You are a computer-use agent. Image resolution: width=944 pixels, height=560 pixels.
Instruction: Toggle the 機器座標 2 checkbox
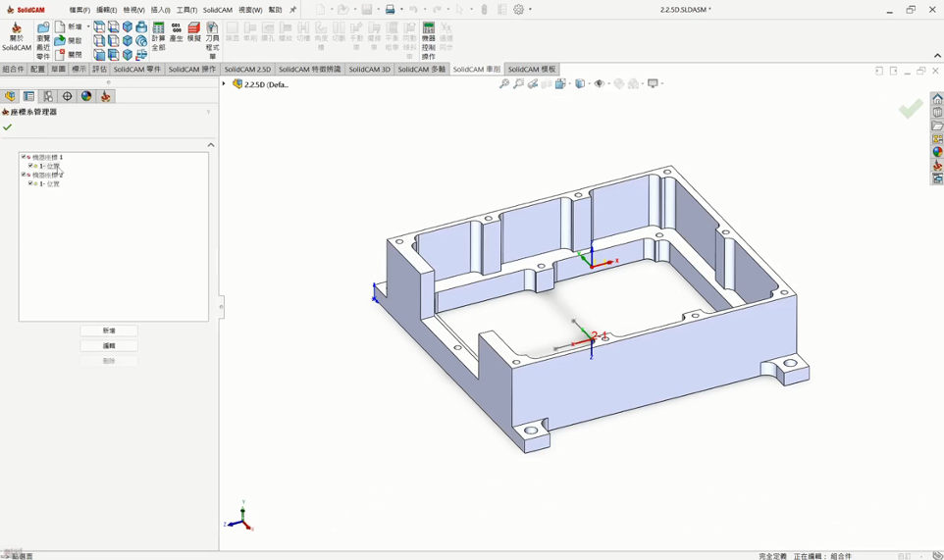(x=24, y=175)
